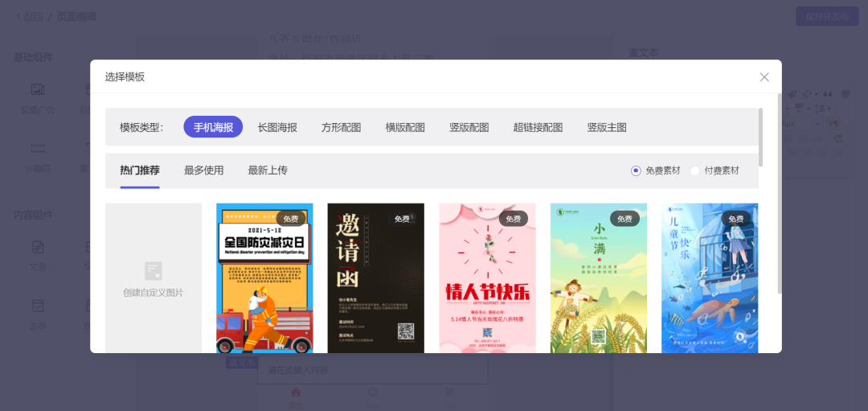Click the dialog's outer vertical scrollbar
The width and height of the screenshot is (868, 411).
pos(780,193)
